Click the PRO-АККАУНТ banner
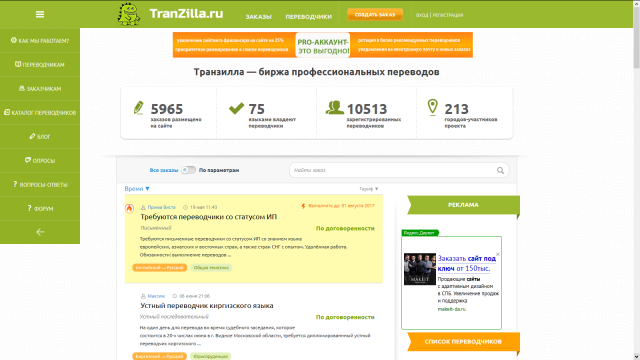The image size is (640, 360). pyautogui.click(x=322, y=45)
